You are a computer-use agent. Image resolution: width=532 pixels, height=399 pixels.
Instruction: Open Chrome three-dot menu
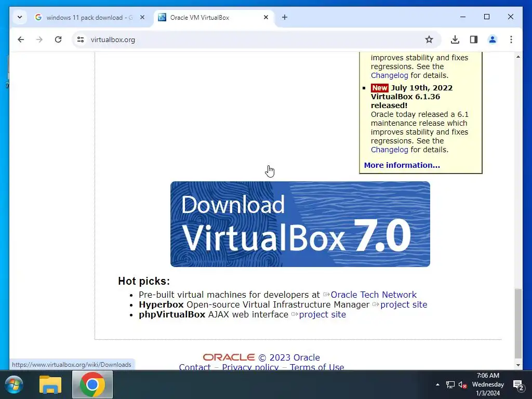tap(511, 39)
